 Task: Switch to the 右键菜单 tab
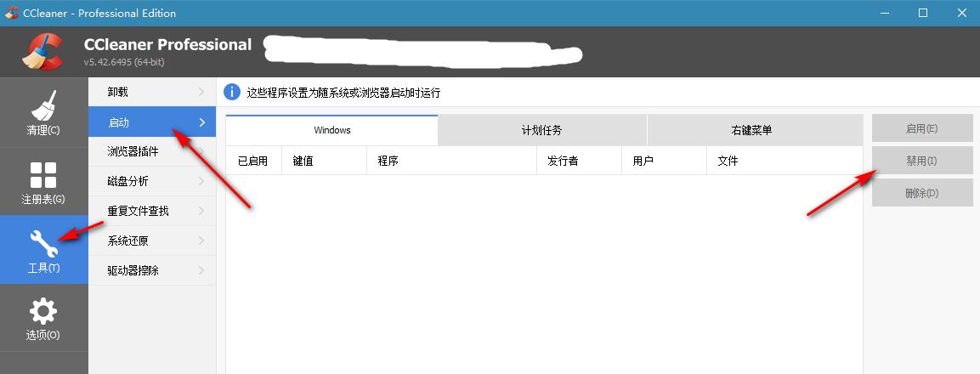tap(755, 130)
